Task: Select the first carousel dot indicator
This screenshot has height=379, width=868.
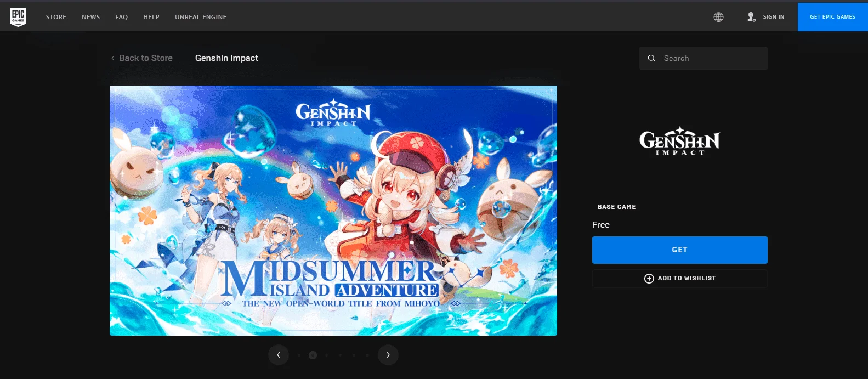Action: [299, 355]
